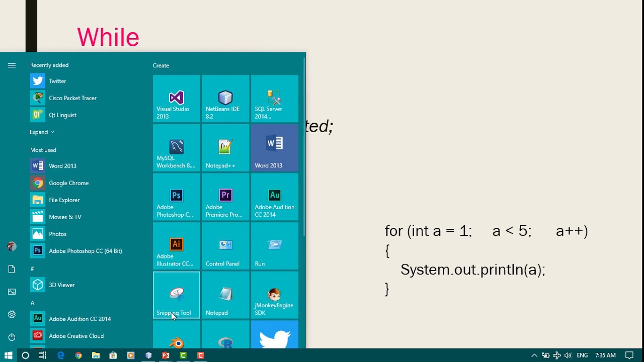Click the Power button in Start menu

click(12, 337)
